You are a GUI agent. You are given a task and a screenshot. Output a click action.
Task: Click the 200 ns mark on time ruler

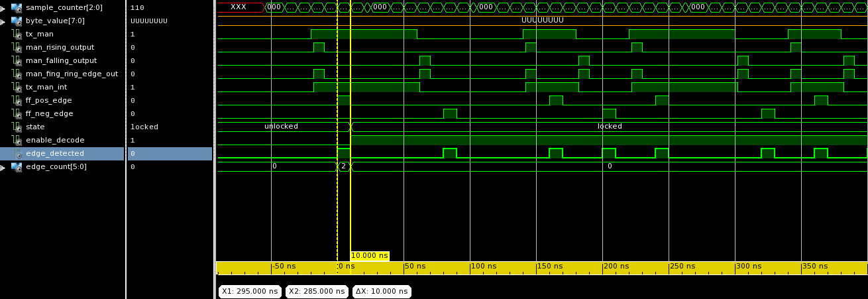[616, 266]
